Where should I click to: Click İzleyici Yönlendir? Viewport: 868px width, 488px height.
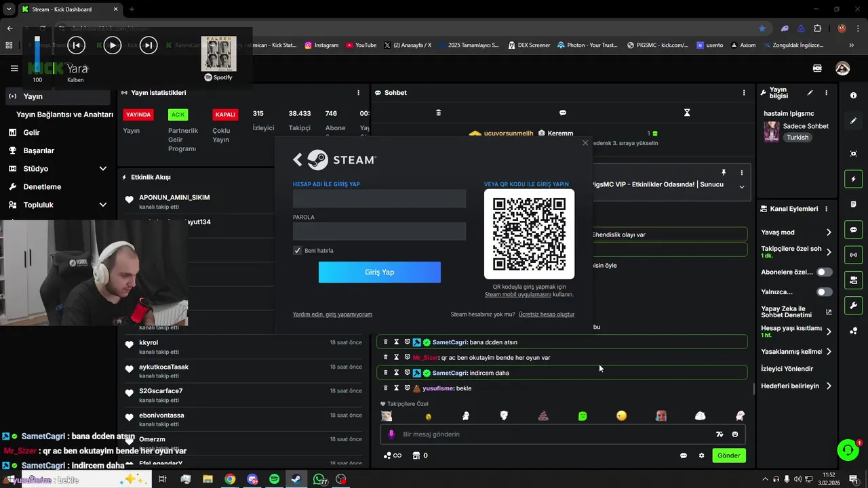[787, 369]
